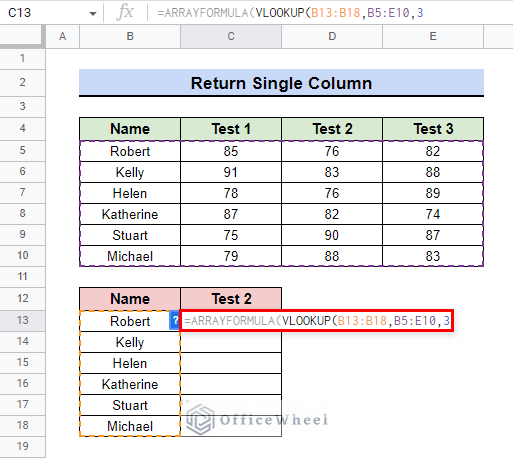Viewport: 513px width, 458px height.
Task: Click the Test 1 header cell
Action: tap(231, 129)
